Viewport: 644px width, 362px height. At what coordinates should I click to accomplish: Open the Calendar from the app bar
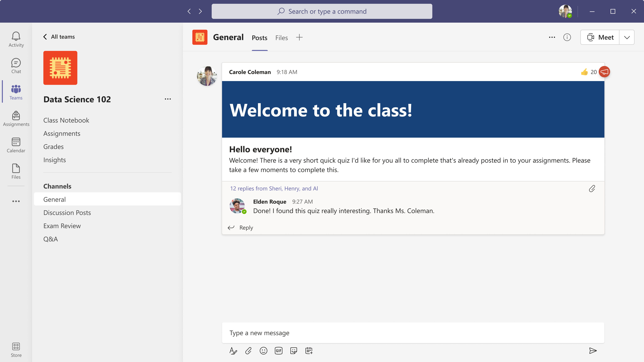click(x=16, y=145)
